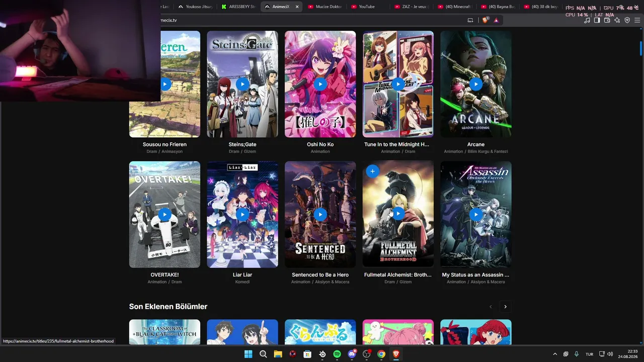
Task: Open Classroom of a Black Cat episode thumbnail
Action: click(165, 332)
